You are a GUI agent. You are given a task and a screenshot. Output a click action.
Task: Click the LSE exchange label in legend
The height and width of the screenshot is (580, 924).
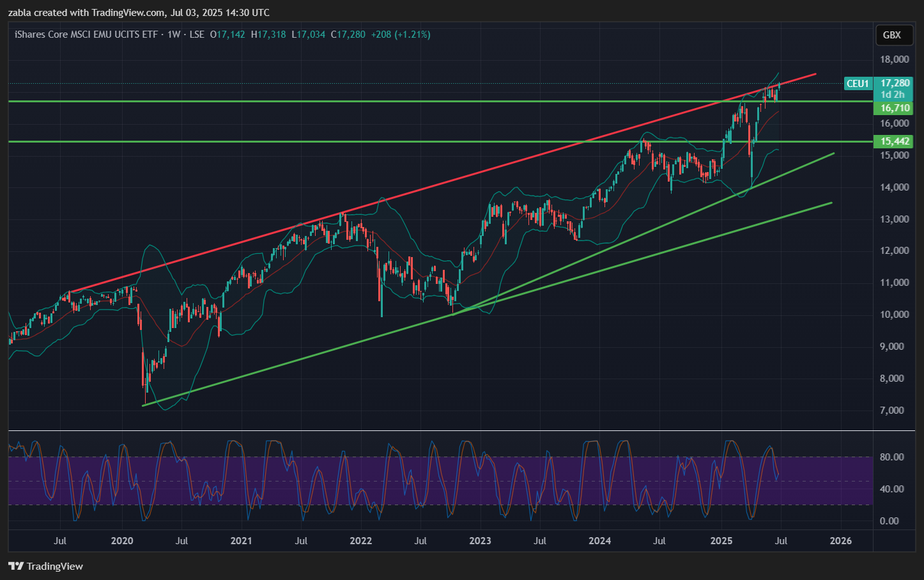197,35
